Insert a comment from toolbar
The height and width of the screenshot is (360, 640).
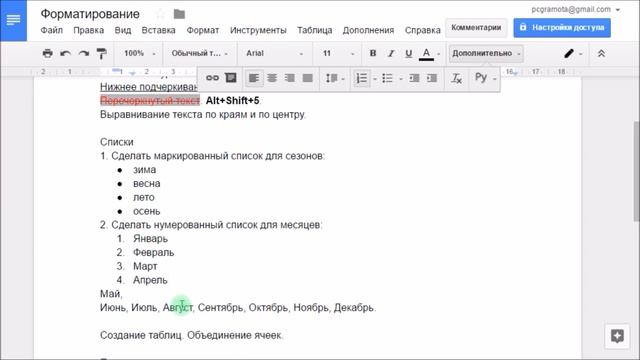coord(231,78)
